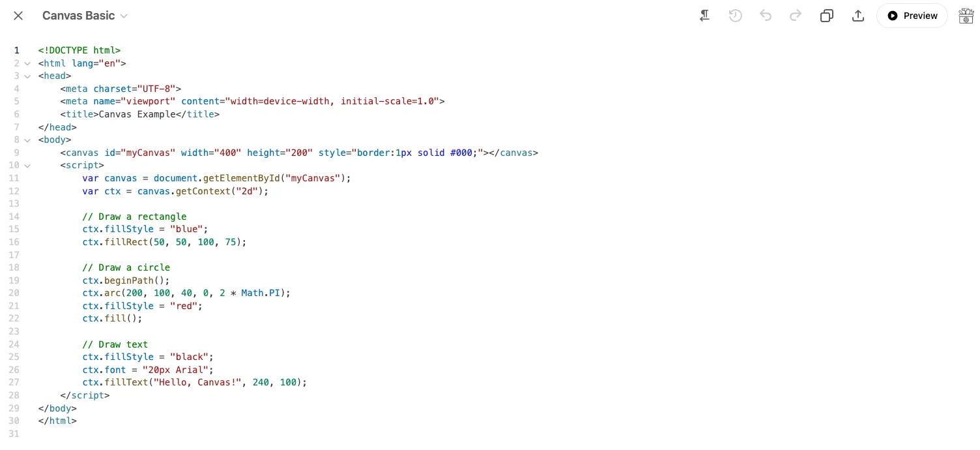
Task: Click line number 9 in the gutter
Action: [x=17, y=153]
